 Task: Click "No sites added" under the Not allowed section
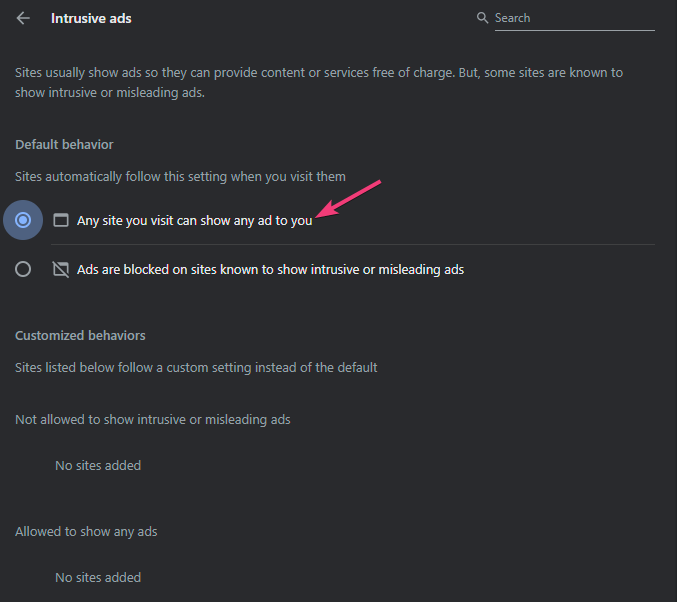point(98,465)
